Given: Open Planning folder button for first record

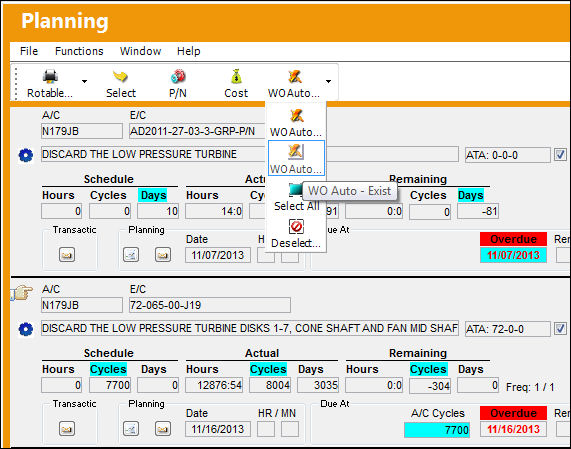Looking at the screenshot, I should (163, 255).
